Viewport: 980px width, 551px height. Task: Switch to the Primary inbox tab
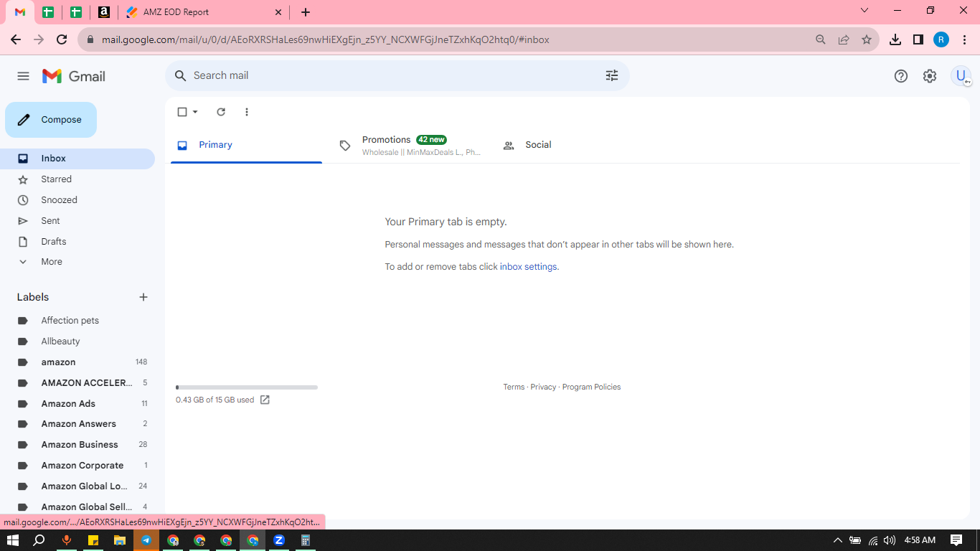(246, 145)
